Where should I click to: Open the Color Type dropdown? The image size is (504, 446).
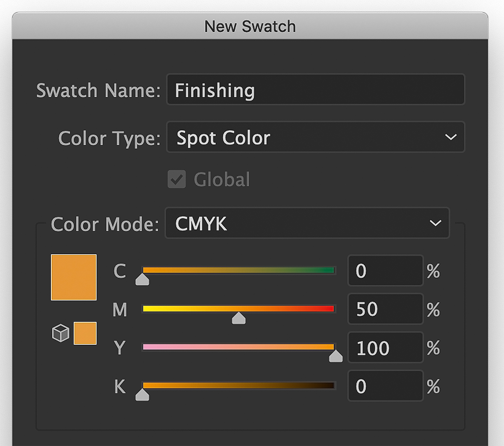click(315, 137)
